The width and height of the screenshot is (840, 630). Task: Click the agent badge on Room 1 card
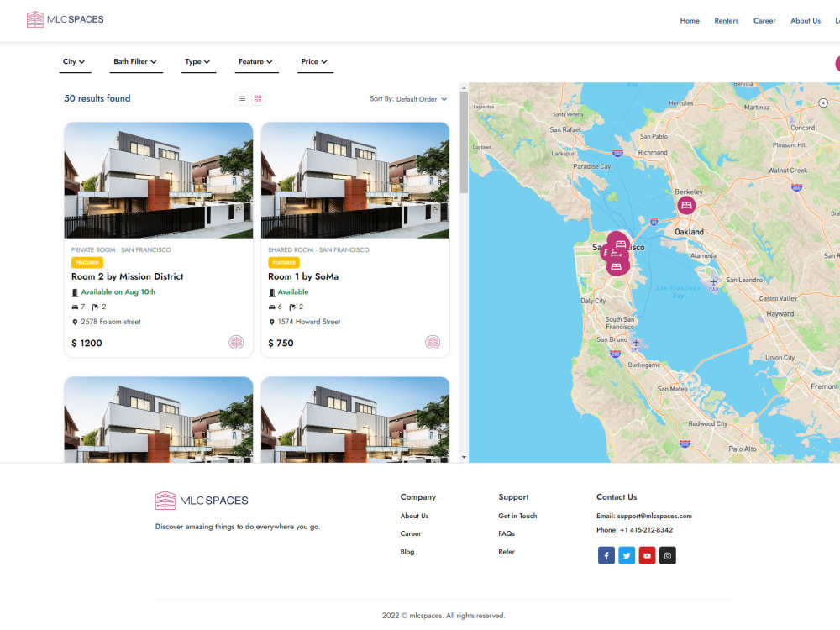coord(433,343)
